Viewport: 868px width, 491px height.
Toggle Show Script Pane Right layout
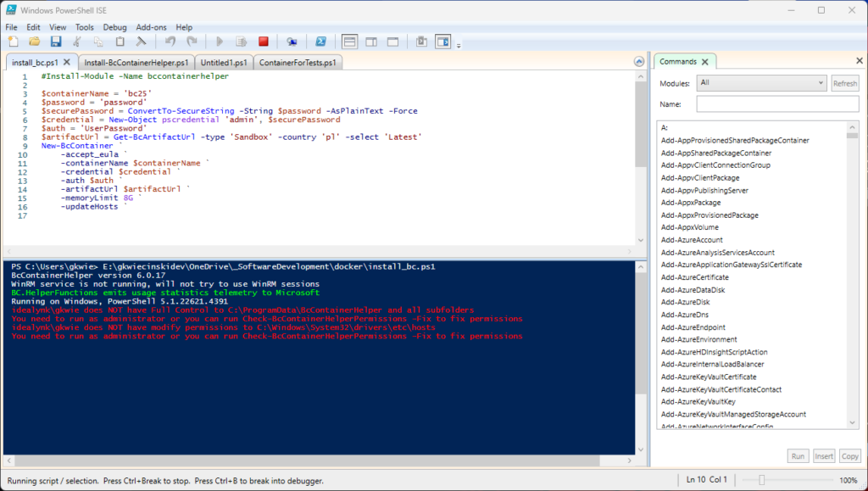pos(371,41)
